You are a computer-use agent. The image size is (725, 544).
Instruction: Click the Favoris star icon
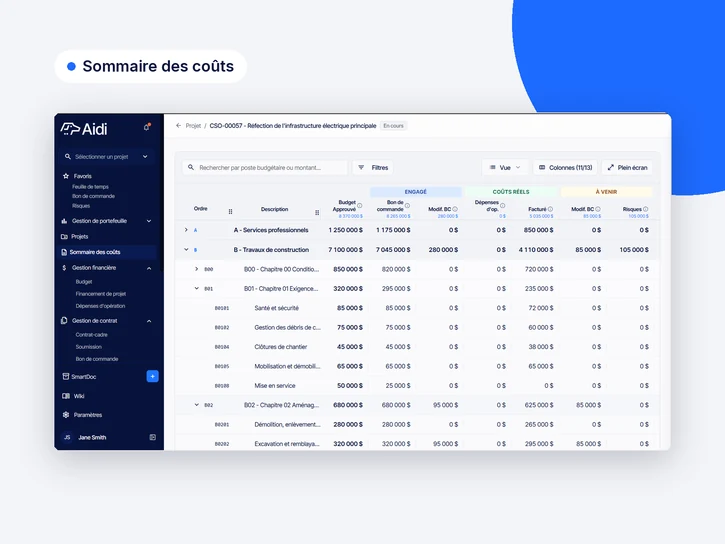click(x=66, y=176)
